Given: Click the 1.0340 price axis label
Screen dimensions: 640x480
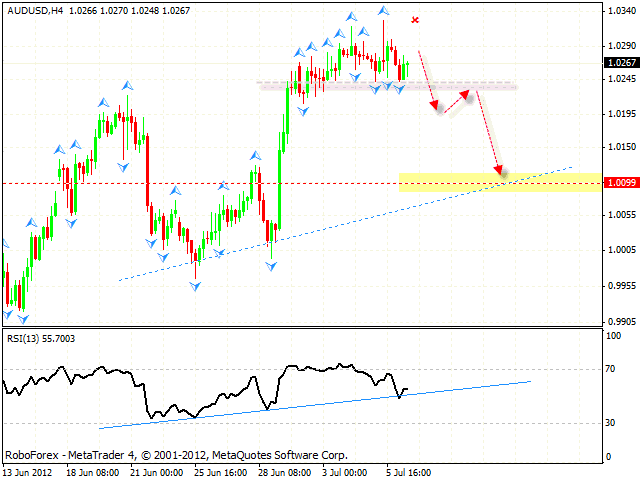Looking at the screenshot, I should (x=616, y=12).
